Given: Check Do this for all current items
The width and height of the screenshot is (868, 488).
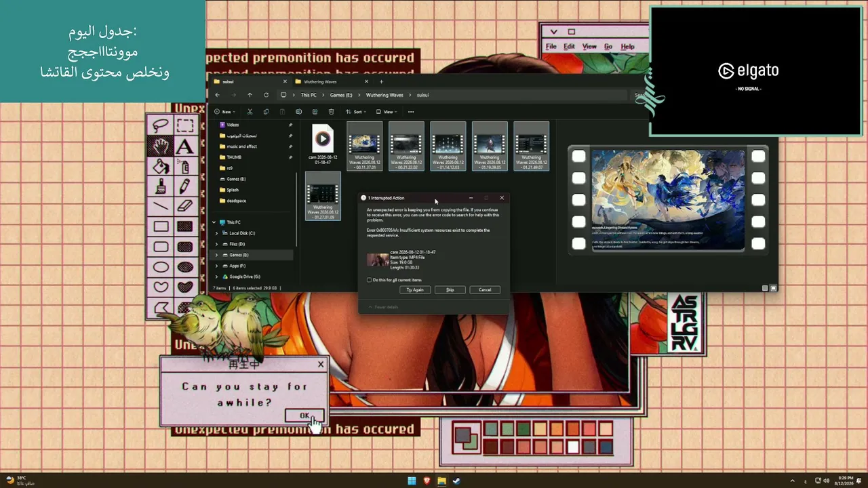Looking at the screenshot, I should point(370,280).
